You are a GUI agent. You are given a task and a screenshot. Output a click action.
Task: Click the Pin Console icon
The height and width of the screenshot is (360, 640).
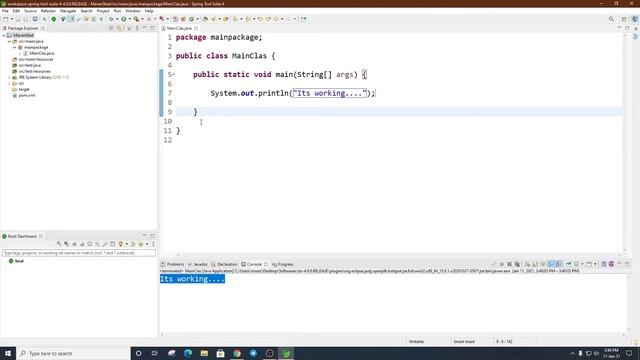point(569,264)
